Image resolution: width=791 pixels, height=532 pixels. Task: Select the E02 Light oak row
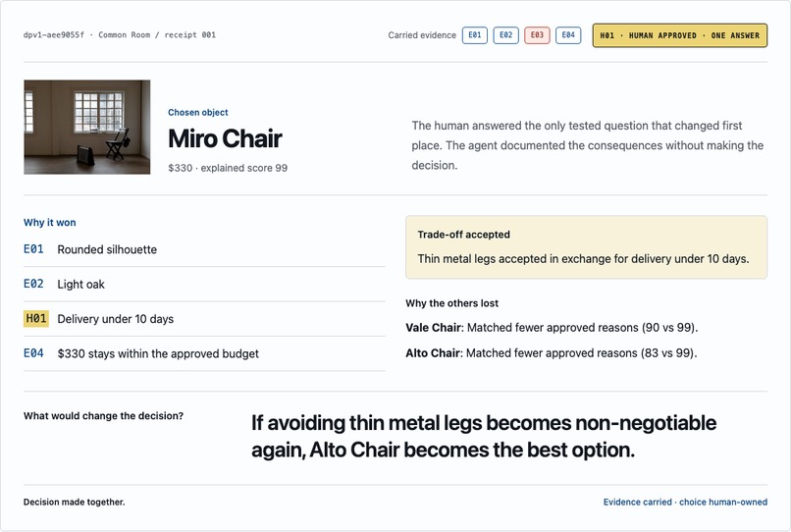coord(204,285)
